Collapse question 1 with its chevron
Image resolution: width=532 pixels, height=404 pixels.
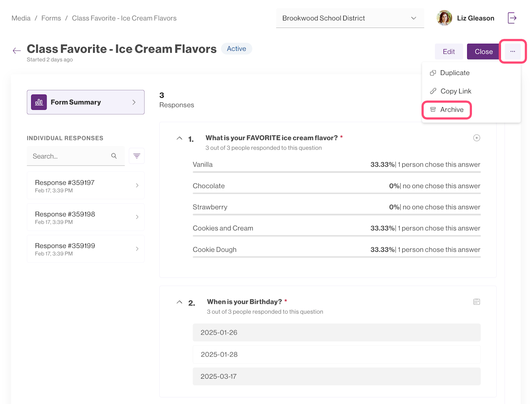point(180,138)
